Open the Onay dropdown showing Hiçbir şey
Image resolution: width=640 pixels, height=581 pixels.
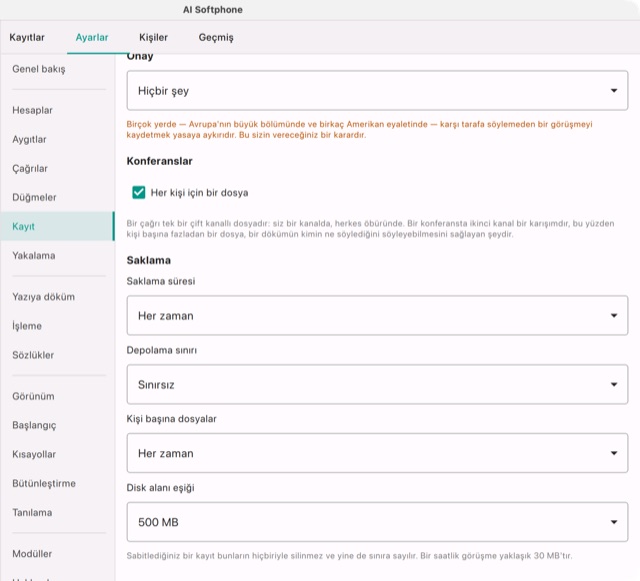point(377,90)
